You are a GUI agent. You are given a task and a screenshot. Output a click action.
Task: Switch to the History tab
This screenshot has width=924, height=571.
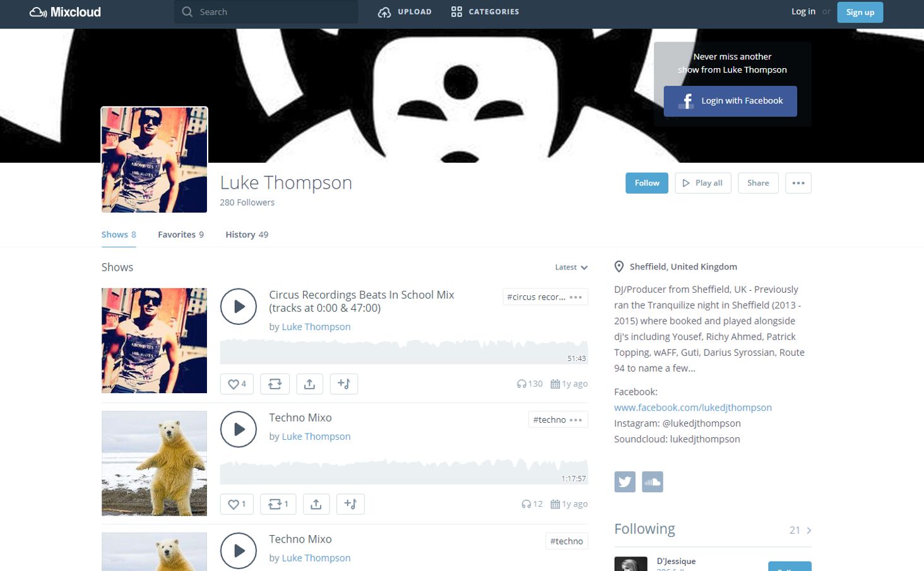pos(247,235)
